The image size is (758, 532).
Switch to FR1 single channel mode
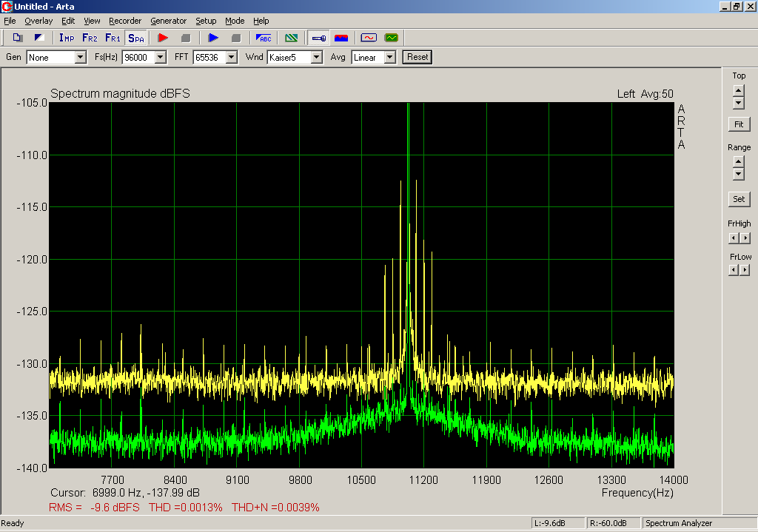(113, 38)
